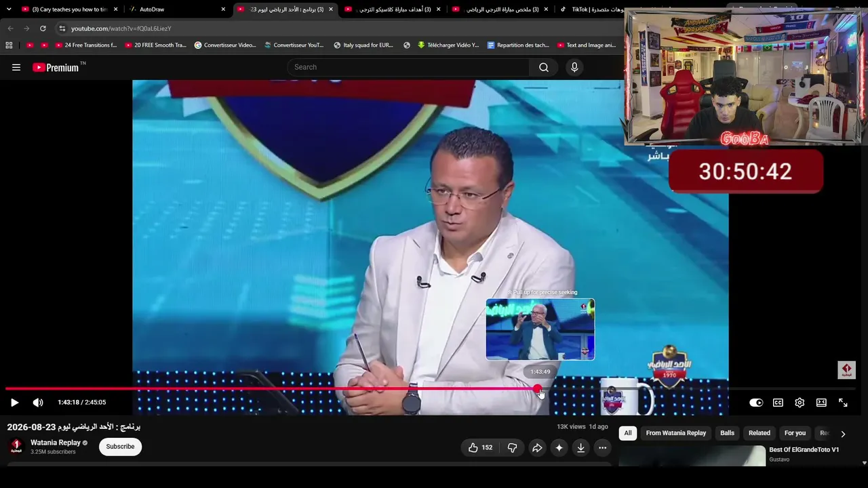Select the All filter chip
The height and width of the screenshot is (488, 868).
pos(628,433)
